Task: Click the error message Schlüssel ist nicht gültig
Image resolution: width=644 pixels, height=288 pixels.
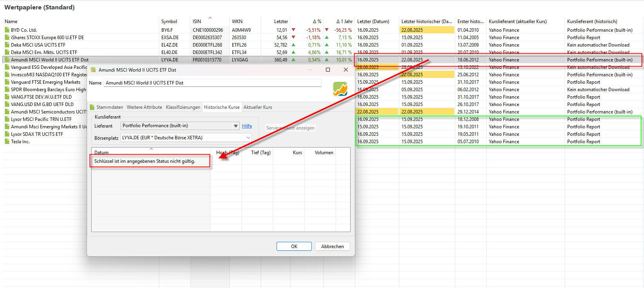Action: tap(145, 161)
